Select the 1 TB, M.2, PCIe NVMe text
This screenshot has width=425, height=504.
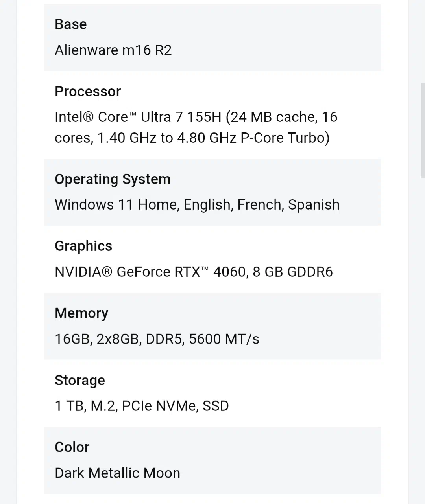[x=127, y=406]
